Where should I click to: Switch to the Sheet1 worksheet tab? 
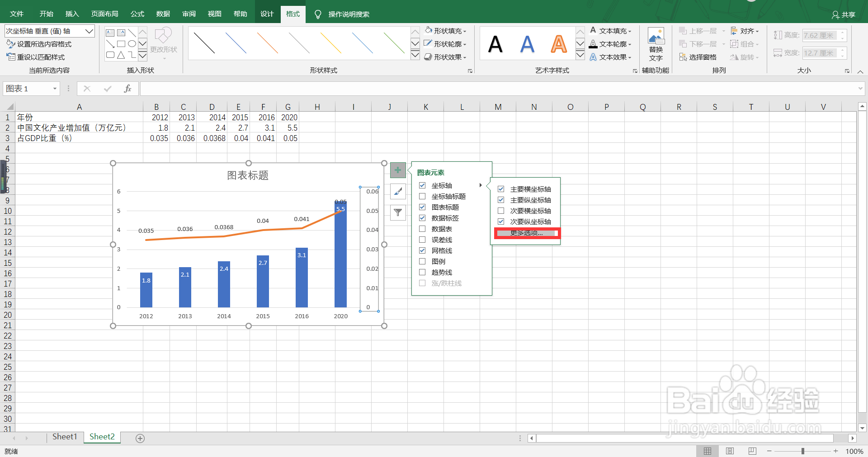tap(65, 437)
